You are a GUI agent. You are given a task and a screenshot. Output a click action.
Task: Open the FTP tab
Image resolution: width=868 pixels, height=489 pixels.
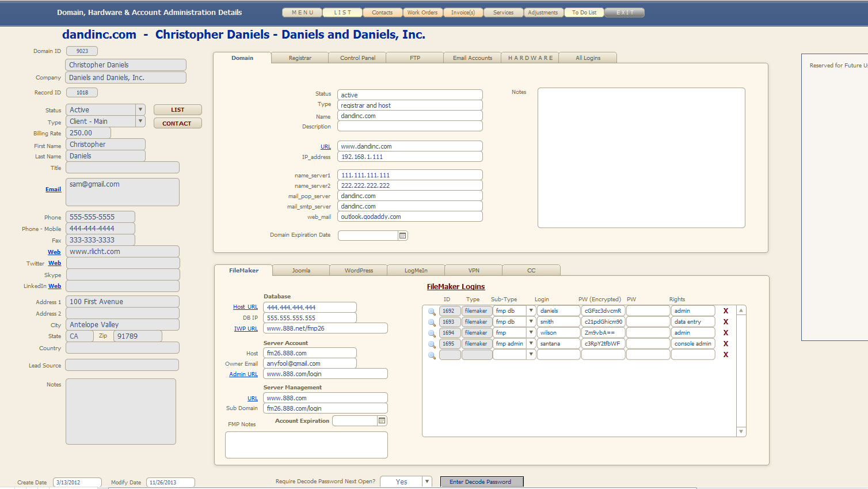point(415,58)
